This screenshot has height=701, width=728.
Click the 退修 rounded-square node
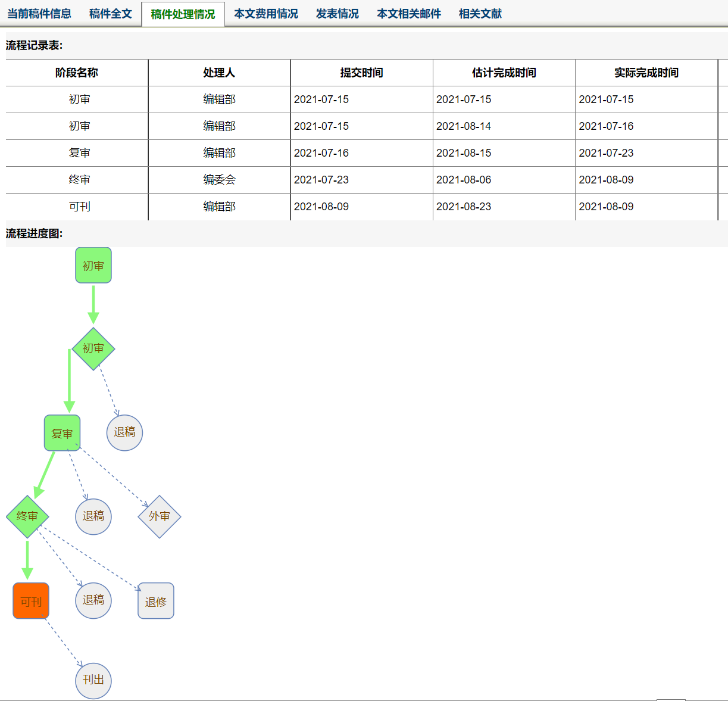[156, 601]
